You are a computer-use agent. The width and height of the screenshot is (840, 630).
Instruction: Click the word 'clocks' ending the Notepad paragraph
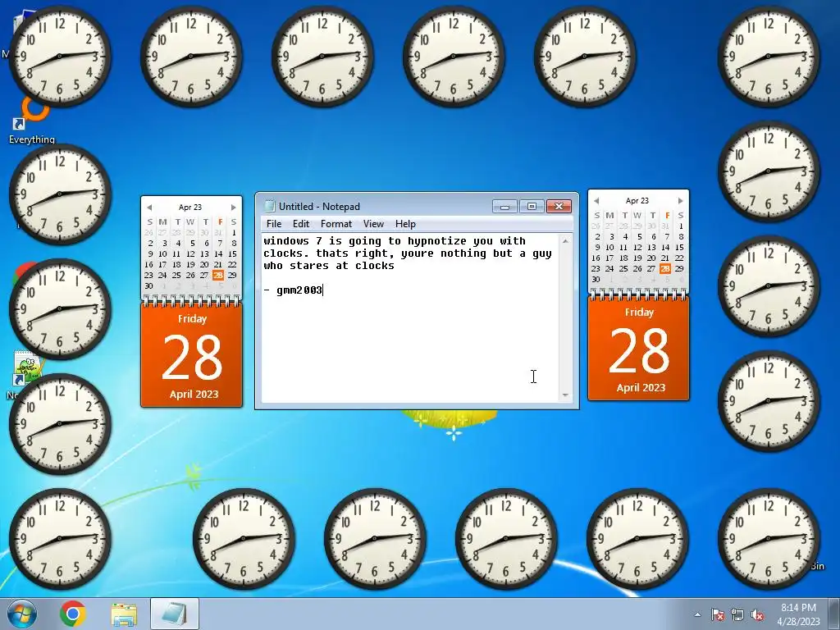[x=374, y=266]
